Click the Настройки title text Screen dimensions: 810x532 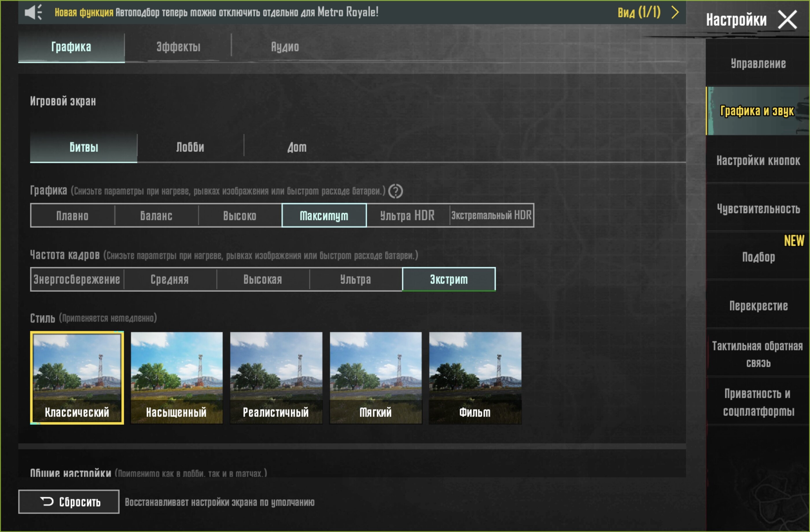[736, 20]
